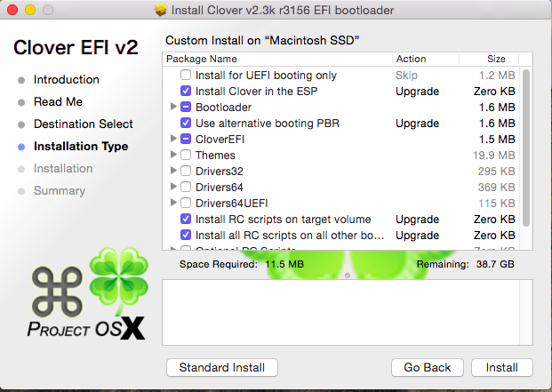Select the Bootloader row label

pos(223,108)
